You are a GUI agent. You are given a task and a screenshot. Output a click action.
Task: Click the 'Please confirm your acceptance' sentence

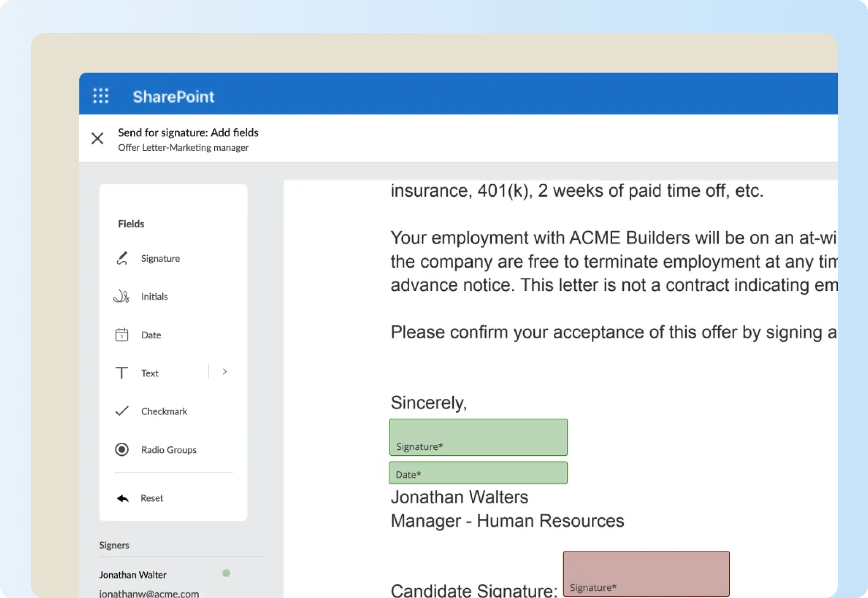coord(614,332)
